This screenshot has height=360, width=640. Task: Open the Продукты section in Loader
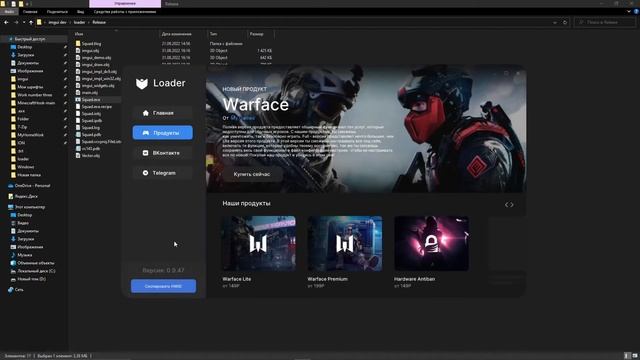[162, 133]
